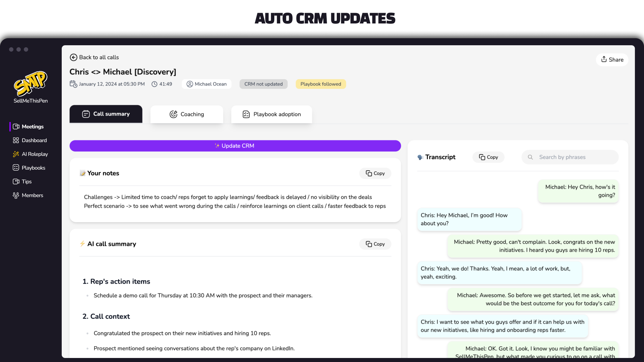Share this call recording
The image size is (644, 362).
coord(612,60)
